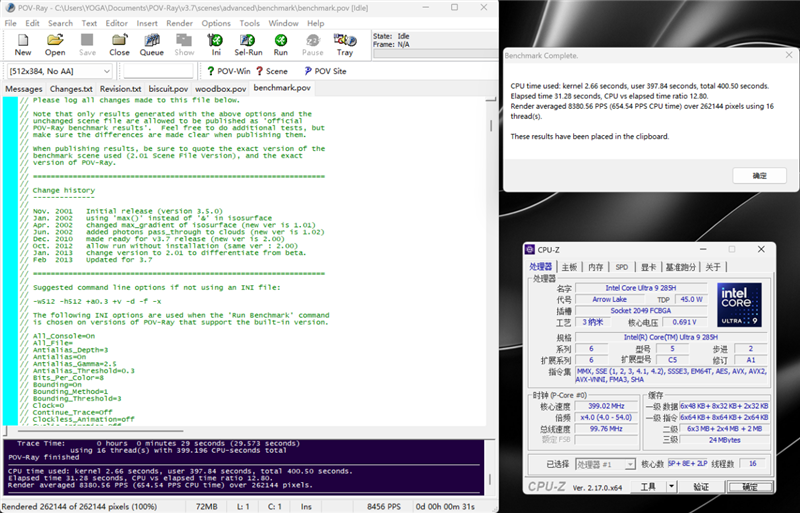Open the Edit menu

pos(32,23)
